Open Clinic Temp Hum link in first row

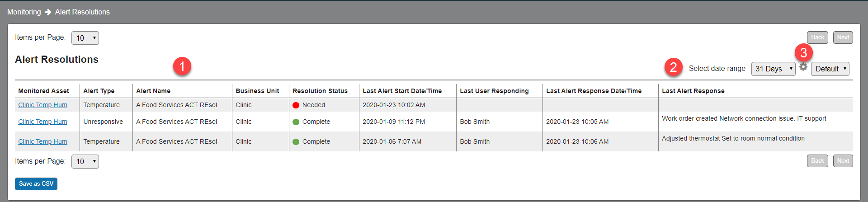click(x=42, y=105)
